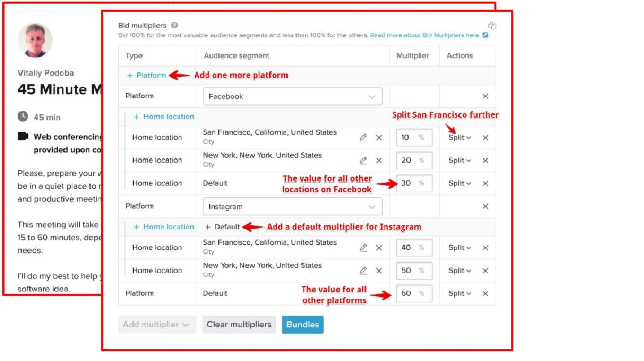The width and height of the screenshot is (644, 361).
Task: Add a Default multiplier for Instagram
Action: tap(223, 227)
